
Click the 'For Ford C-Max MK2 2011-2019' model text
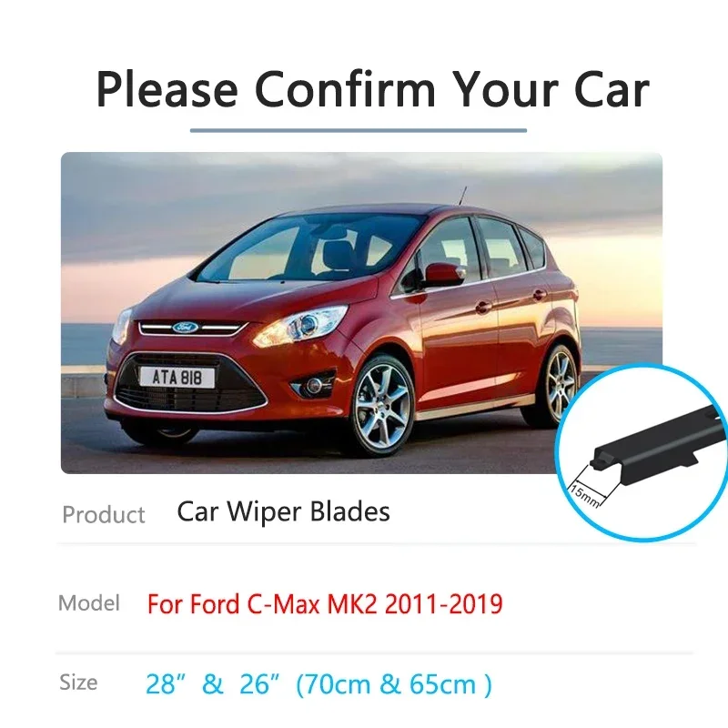click(x=325, y=603)
